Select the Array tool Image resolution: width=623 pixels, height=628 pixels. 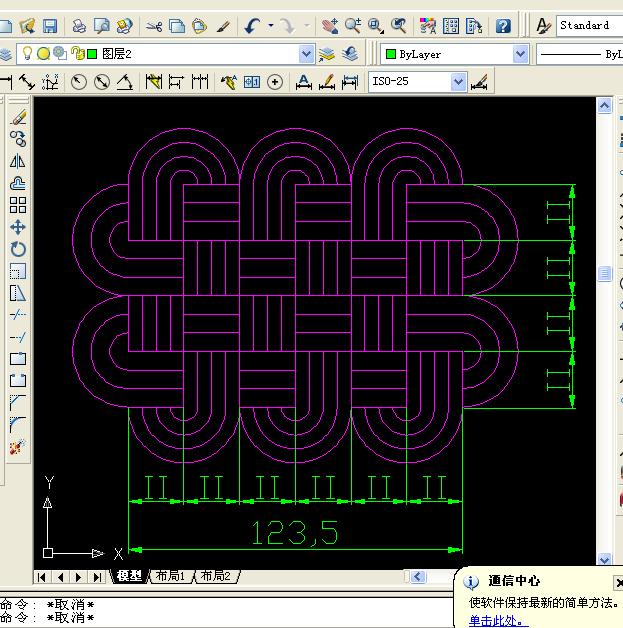18,205
